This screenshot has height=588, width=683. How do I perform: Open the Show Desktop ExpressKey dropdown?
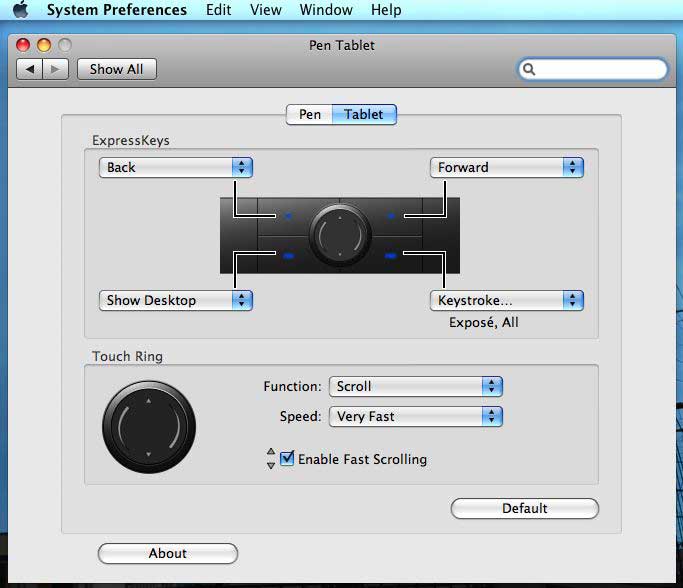pos(176,301)
